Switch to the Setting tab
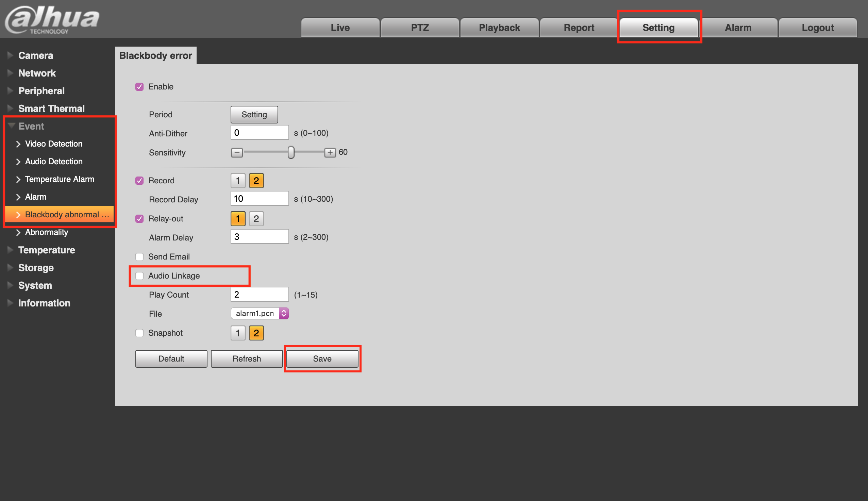This screenshot has width=868, height=501. click(x=658, y=28)
